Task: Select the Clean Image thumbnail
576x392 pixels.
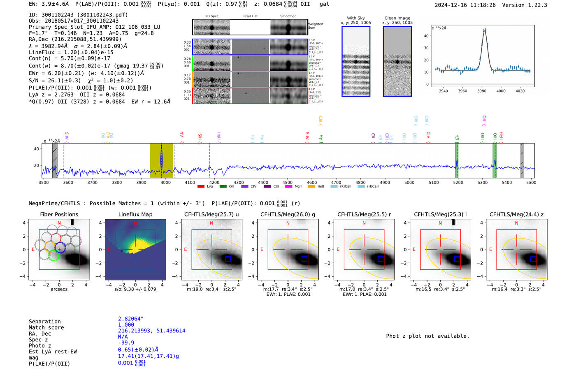Action: [x=397, y=61]
